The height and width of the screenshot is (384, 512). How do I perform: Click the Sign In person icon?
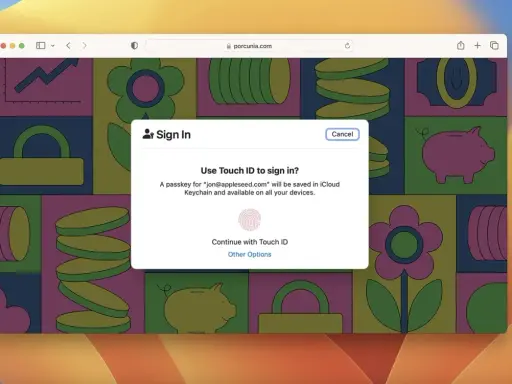tap(148, 134)
